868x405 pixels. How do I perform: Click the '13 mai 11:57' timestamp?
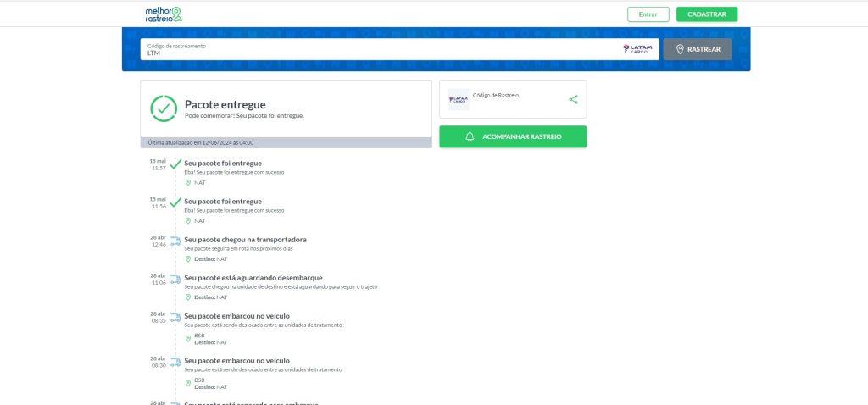point(158,164)
